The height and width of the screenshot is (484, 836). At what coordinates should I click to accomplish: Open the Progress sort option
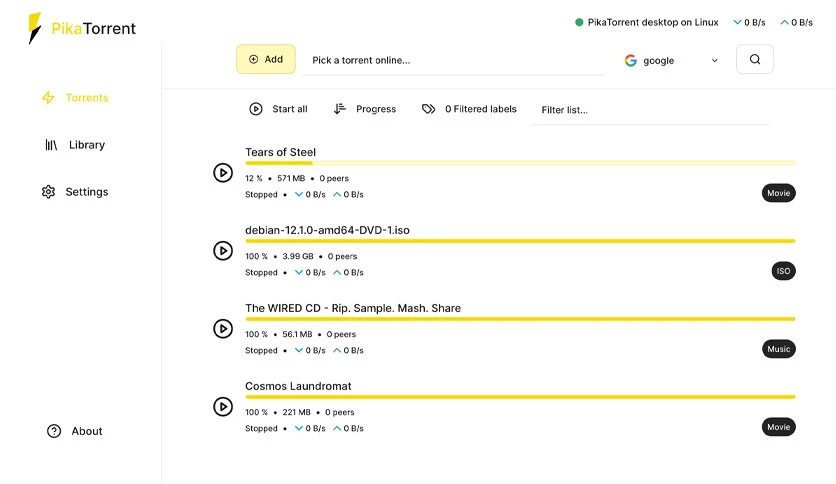pyautogui.click(x=365, y=109)
